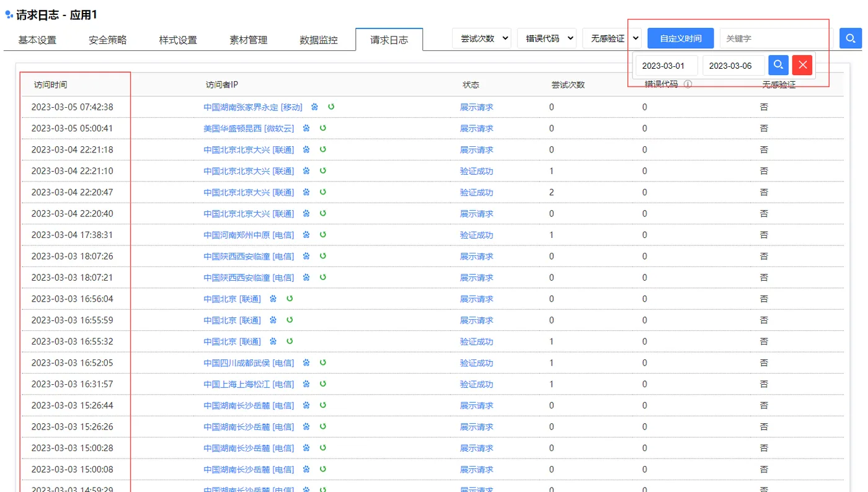Close the custom date range with red X

click(802, 65)
